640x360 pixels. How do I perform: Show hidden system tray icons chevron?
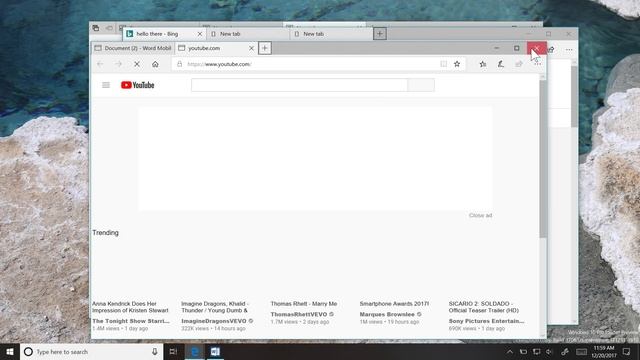click(510, 352)
